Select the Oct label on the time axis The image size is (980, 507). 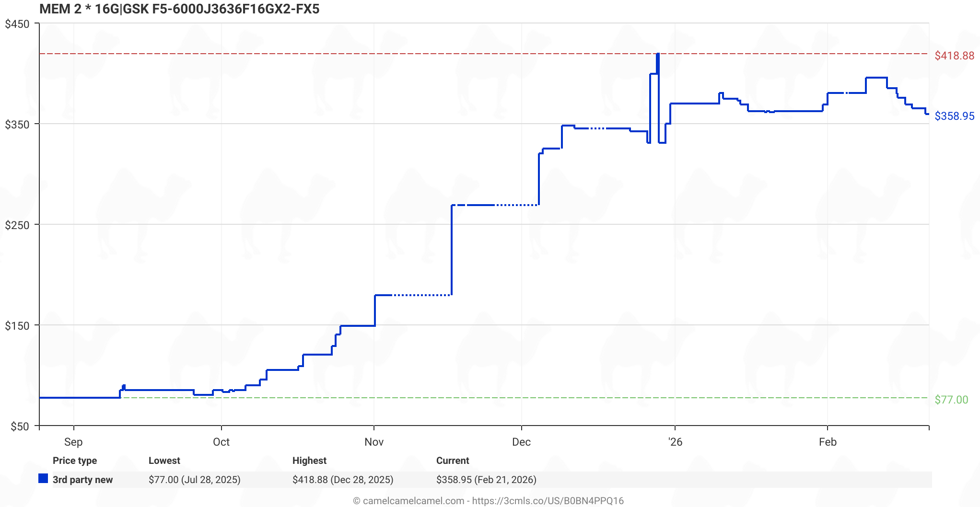click(x=221, y=442)
